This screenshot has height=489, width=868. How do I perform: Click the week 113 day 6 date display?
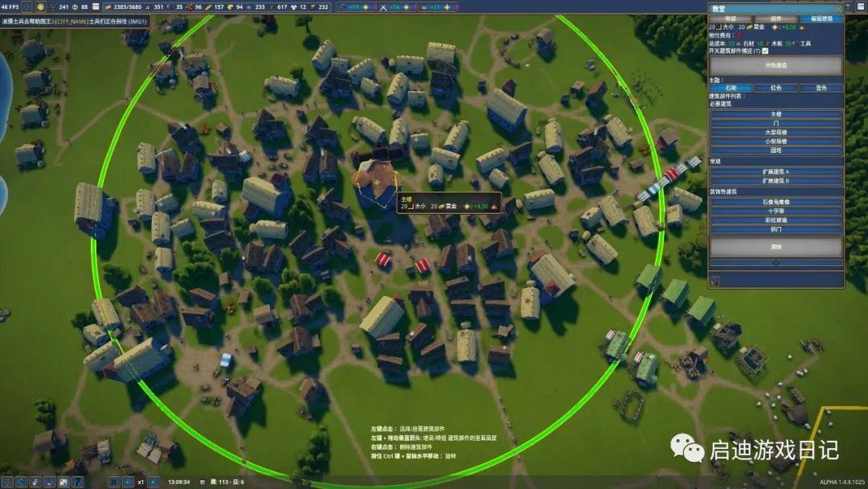pyautogui.click(x=227, y=482)
